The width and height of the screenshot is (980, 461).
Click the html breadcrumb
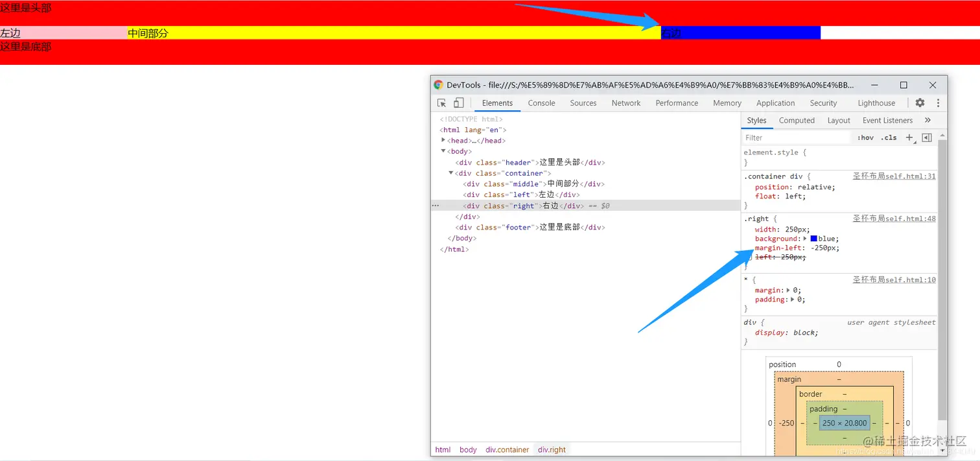[443, 449]
